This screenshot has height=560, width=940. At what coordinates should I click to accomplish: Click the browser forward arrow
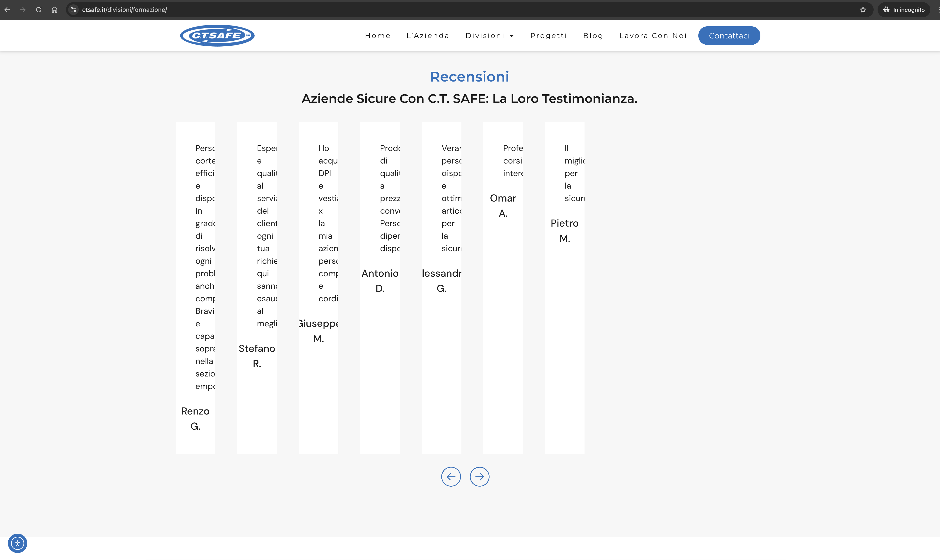(23, 10)
